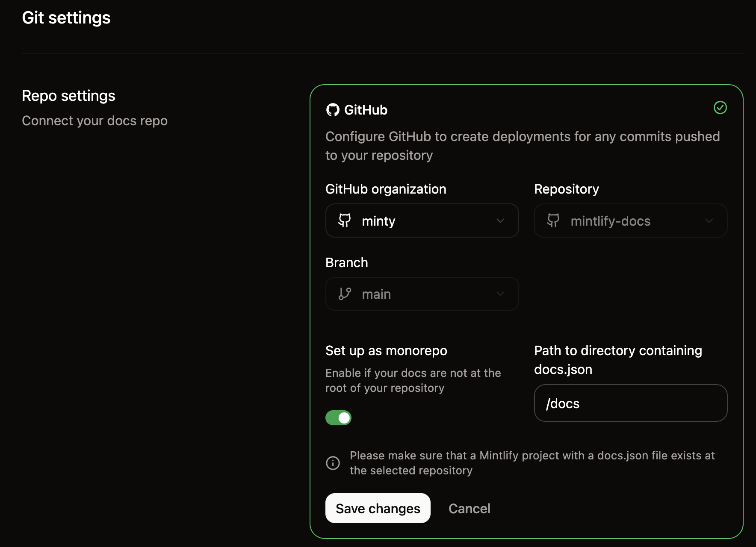Open the Repository dropdown showing mintlify-docs
756x547 pixels.
630,221
